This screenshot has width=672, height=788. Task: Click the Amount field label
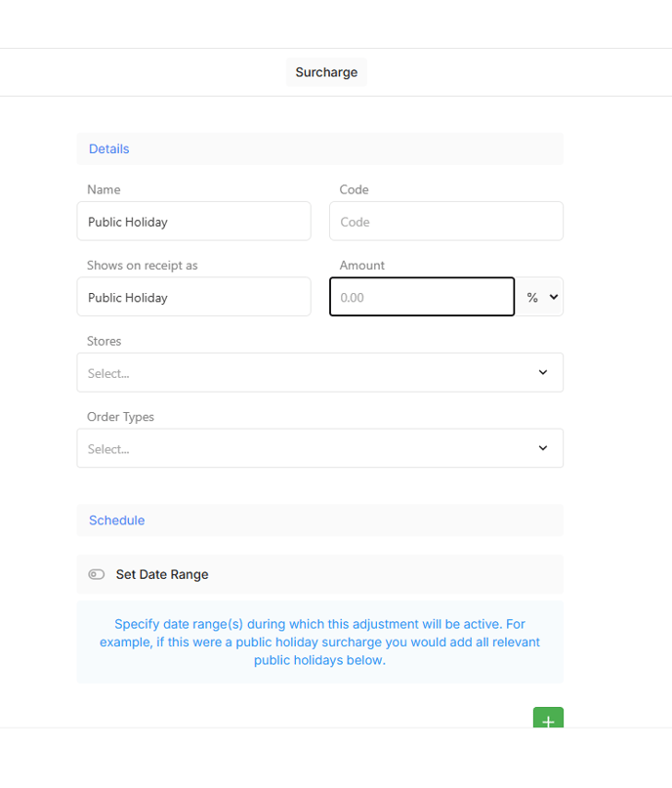click(x=362, y=266)
